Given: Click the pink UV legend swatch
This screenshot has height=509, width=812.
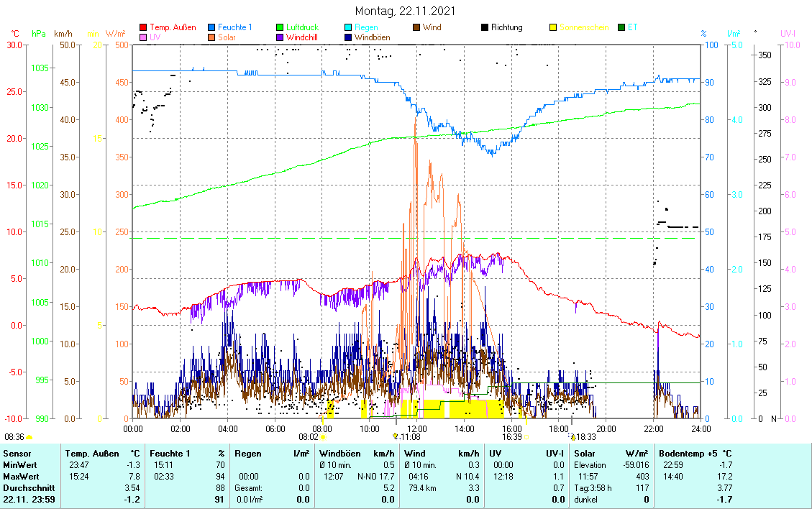Looking at the screenshot, I should click(x=143, y=37).
